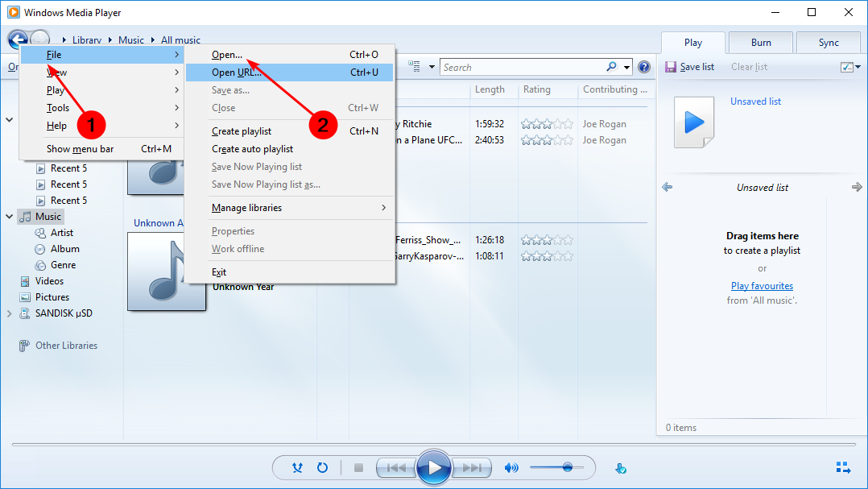Open the list options dropdown arrow
The height and width of the screenshot is (489, 868).
[x=858, y=67]
